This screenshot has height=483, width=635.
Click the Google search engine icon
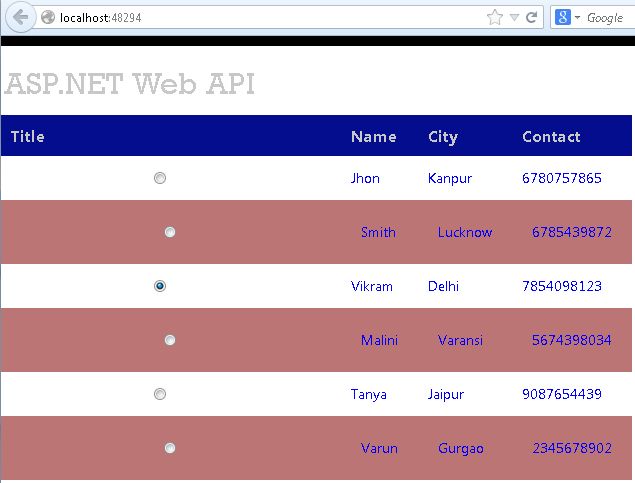point(563,17)
